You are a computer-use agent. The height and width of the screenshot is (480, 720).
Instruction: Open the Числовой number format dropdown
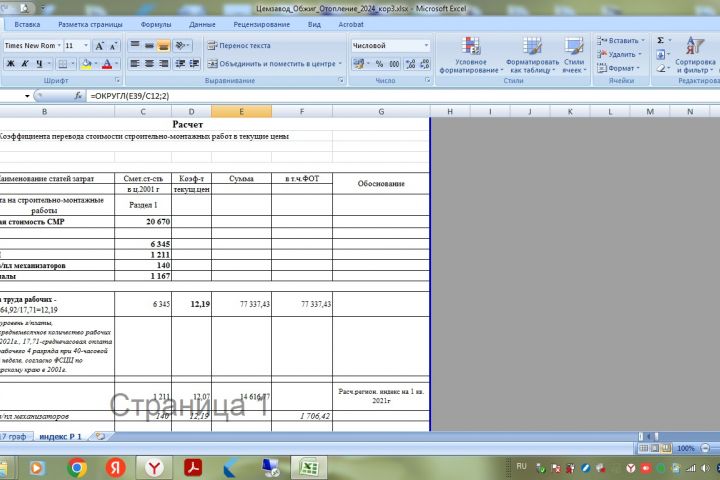coord(427,45)
